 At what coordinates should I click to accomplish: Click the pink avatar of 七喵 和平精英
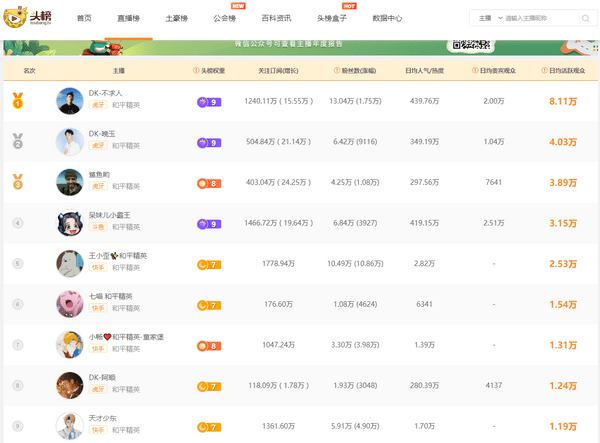click(70, 304)
